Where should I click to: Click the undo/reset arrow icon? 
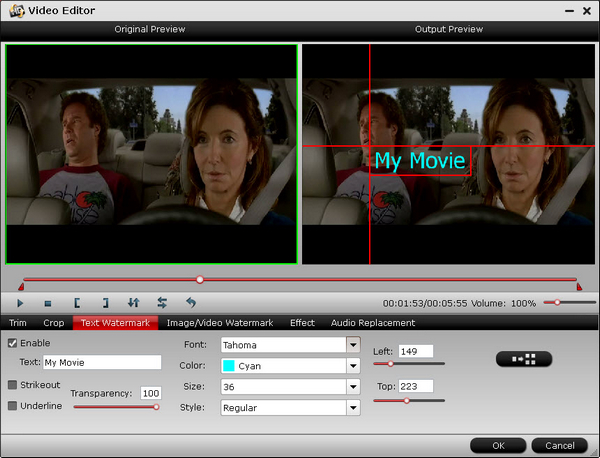pos(191,303)
